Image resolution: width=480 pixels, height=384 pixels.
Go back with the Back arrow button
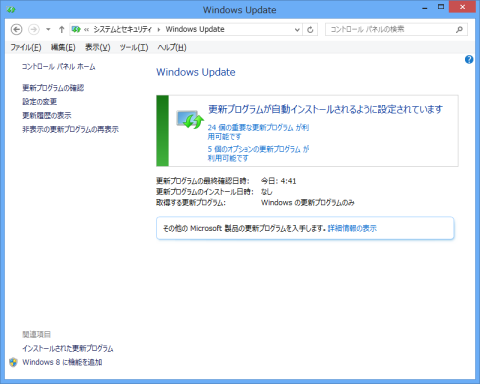click(x=16, y=29)
